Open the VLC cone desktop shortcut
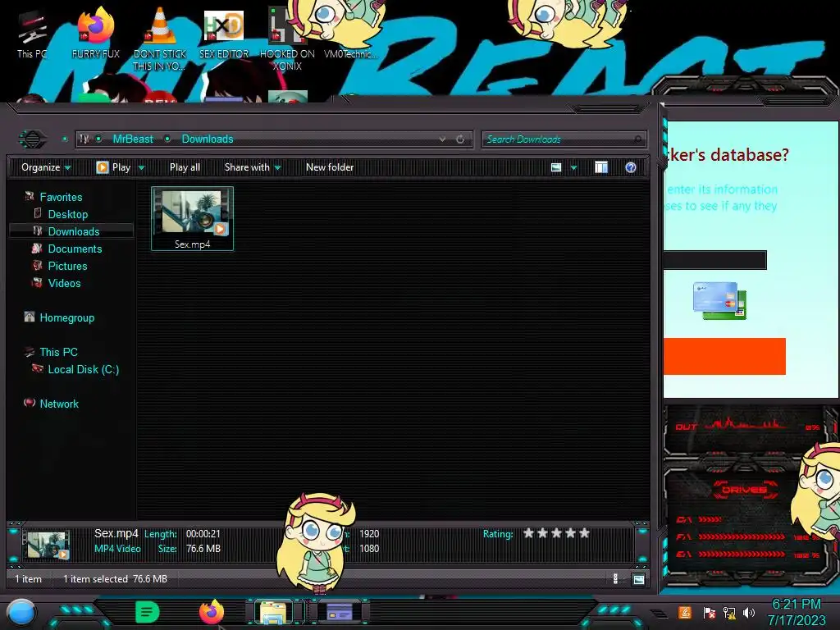 coord(160,40)
